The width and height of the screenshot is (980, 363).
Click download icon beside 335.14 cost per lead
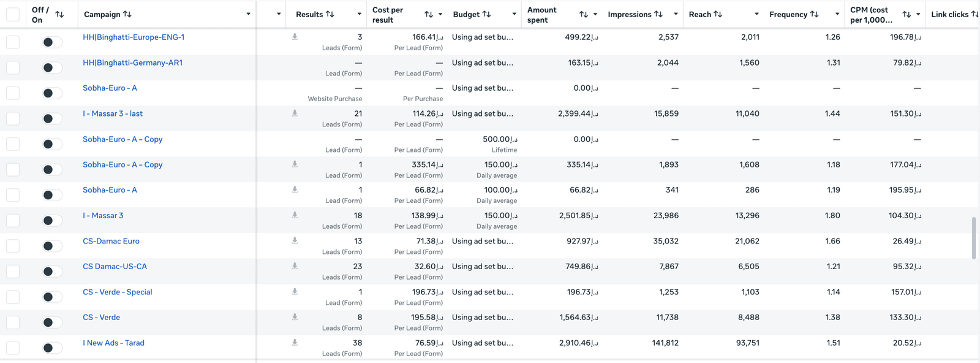[x=295, y=164]
